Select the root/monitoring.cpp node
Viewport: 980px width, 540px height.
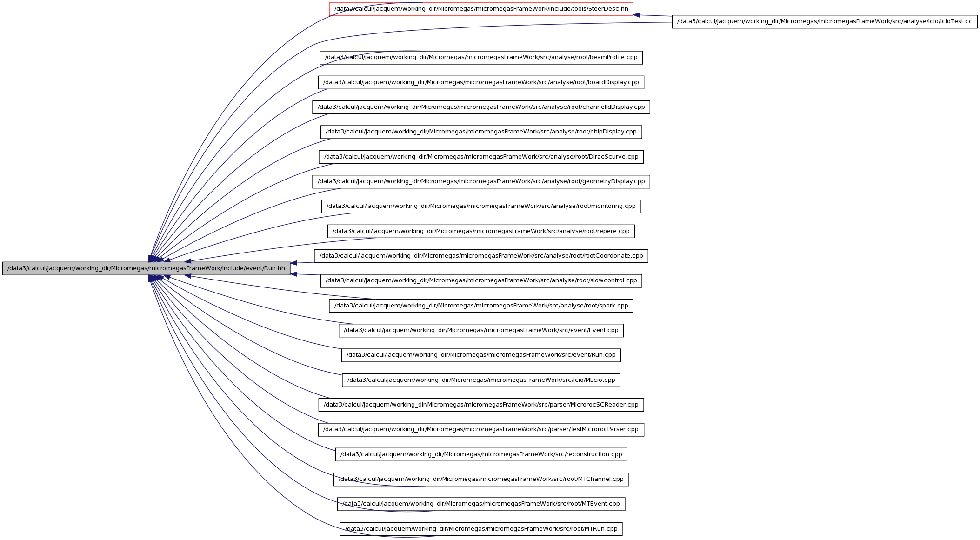[x=481, y=206]
